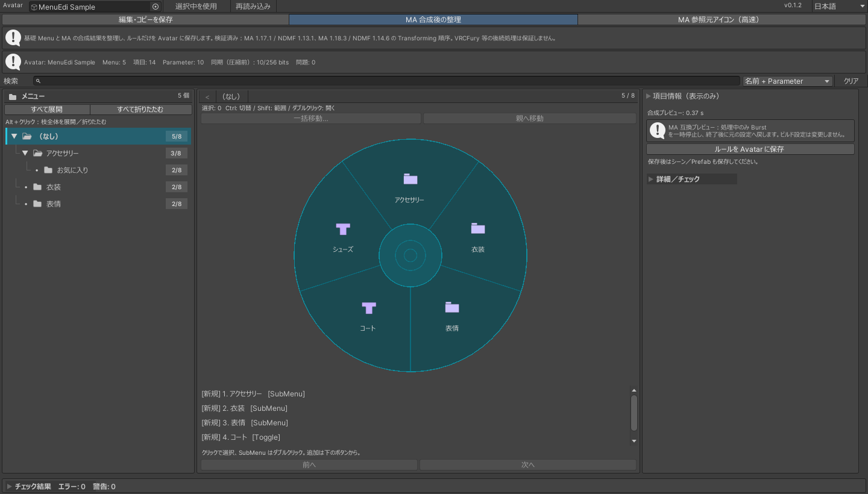Viewport: 868px width, 494px height.
Task: Click the コート toggle icon in radial menu
Action: (x=369, y=308)
